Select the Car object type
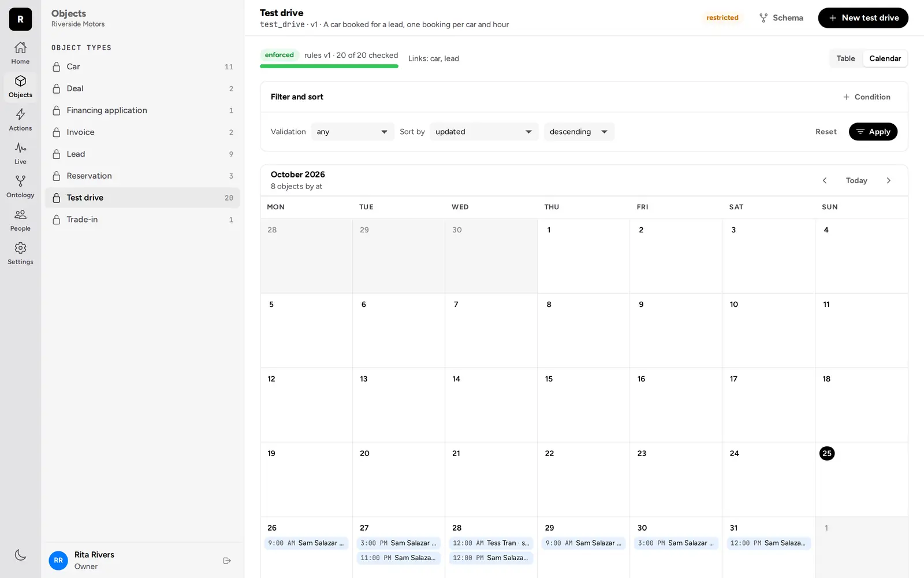 click(x=143, y=66)
